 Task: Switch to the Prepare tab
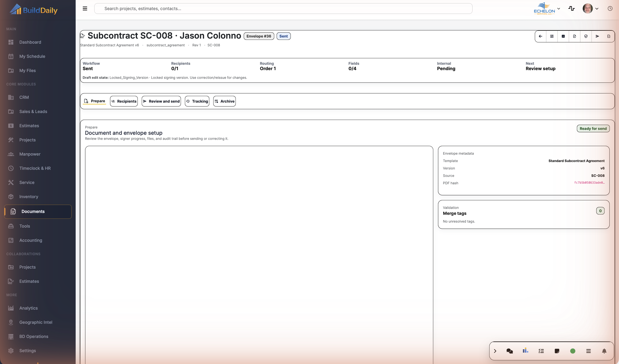coord(94,101)
